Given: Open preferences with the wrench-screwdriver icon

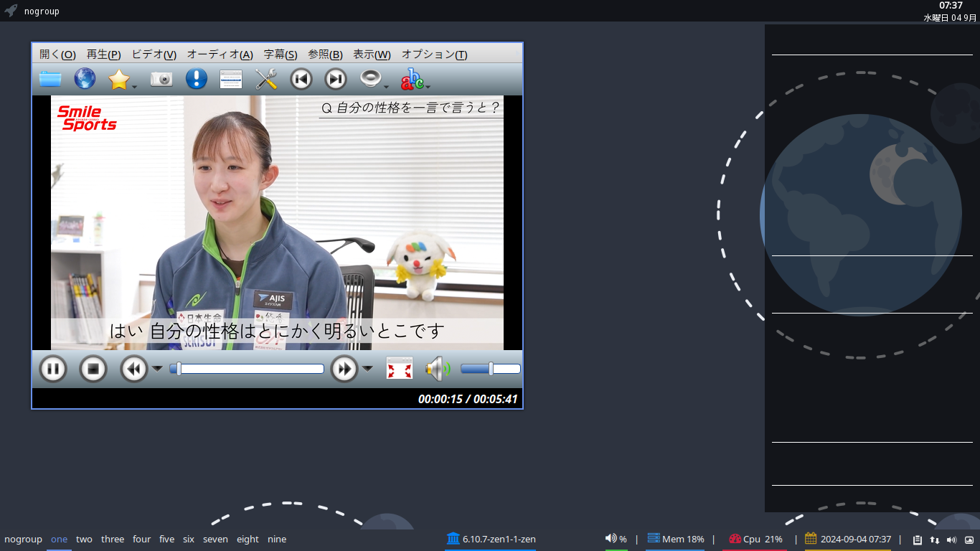Looking at the screenshot, I should tap(266, 79).
